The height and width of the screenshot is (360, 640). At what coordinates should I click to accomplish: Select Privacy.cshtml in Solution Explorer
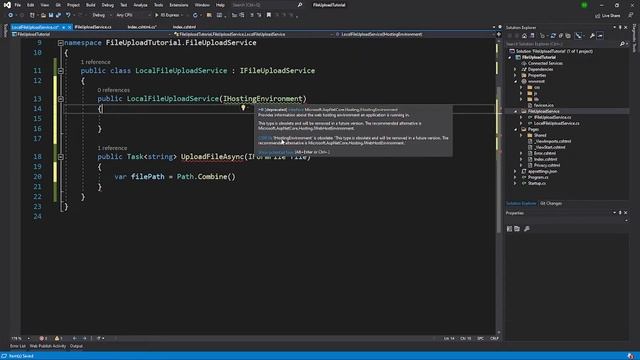(547, 165)
